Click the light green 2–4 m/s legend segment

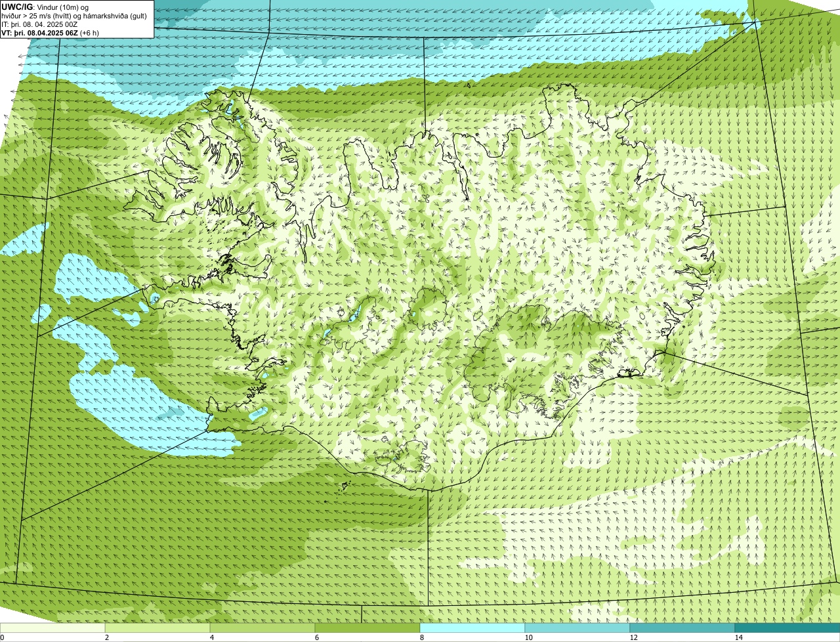pyautogui.click(x=157, y=628)
